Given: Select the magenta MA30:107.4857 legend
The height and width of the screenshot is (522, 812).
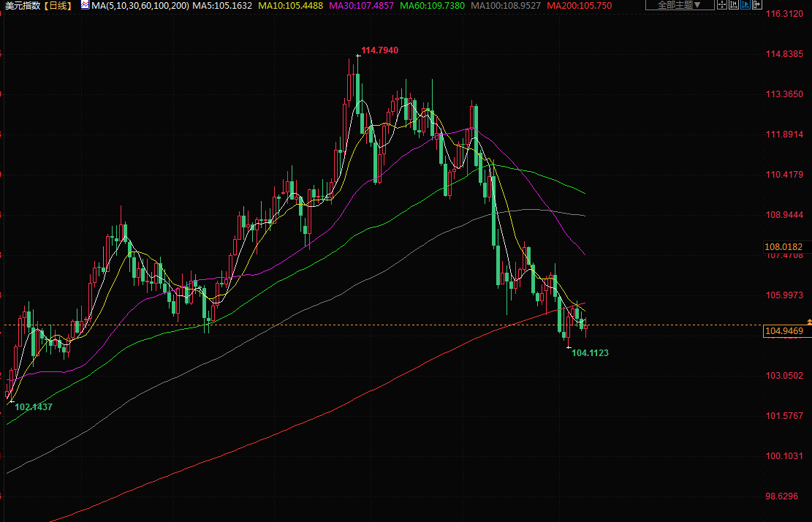Looking at the screenshot, I should 362,5.
